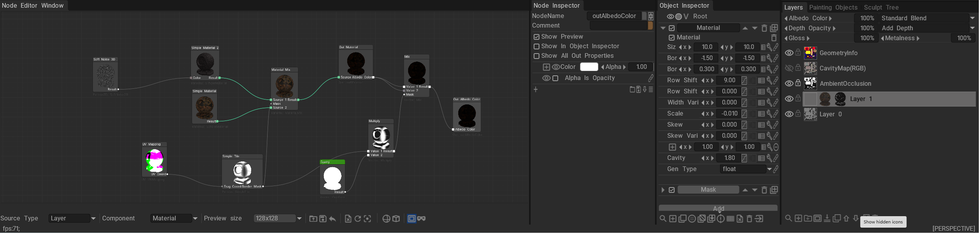Duplicate layer icon in Layers toolbar
This screenshot has width=980, height=233.
coord(837,218)
